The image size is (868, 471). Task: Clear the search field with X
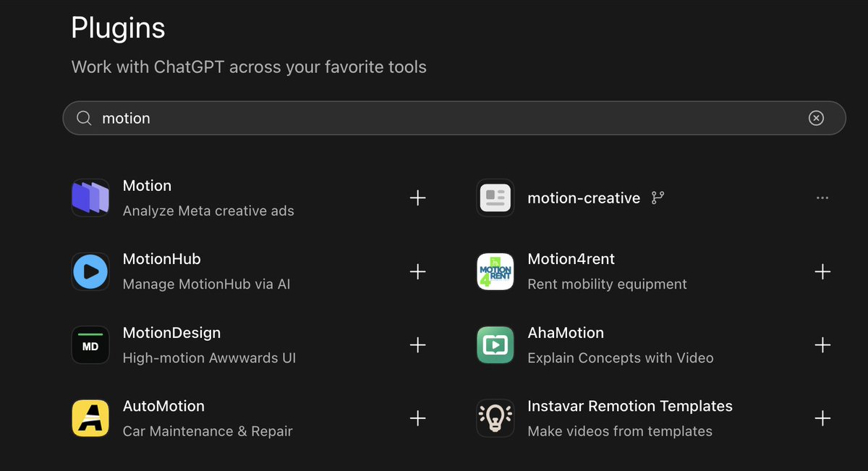pos(816,118)
